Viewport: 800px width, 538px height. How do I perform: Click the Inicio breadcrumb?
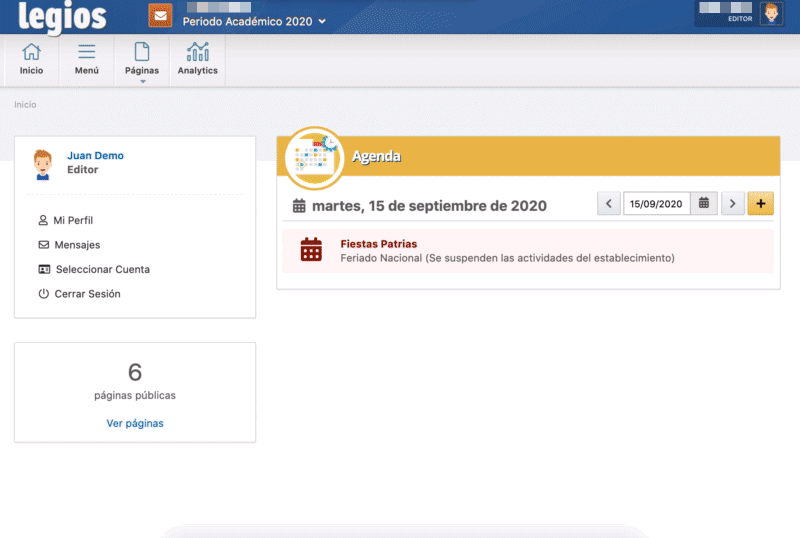25,105
